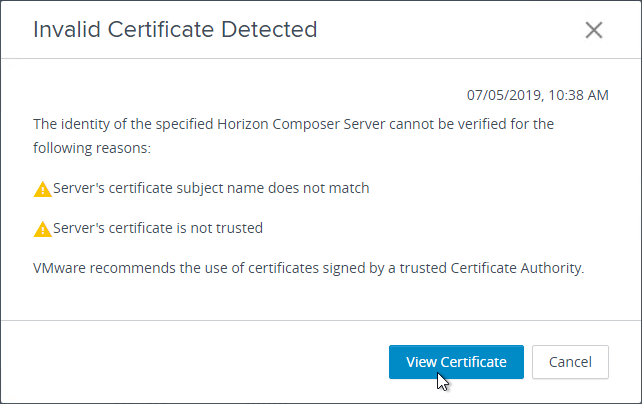
Task: Close the Invalid Certificate Detected dialog
Action: click(594, 30)
